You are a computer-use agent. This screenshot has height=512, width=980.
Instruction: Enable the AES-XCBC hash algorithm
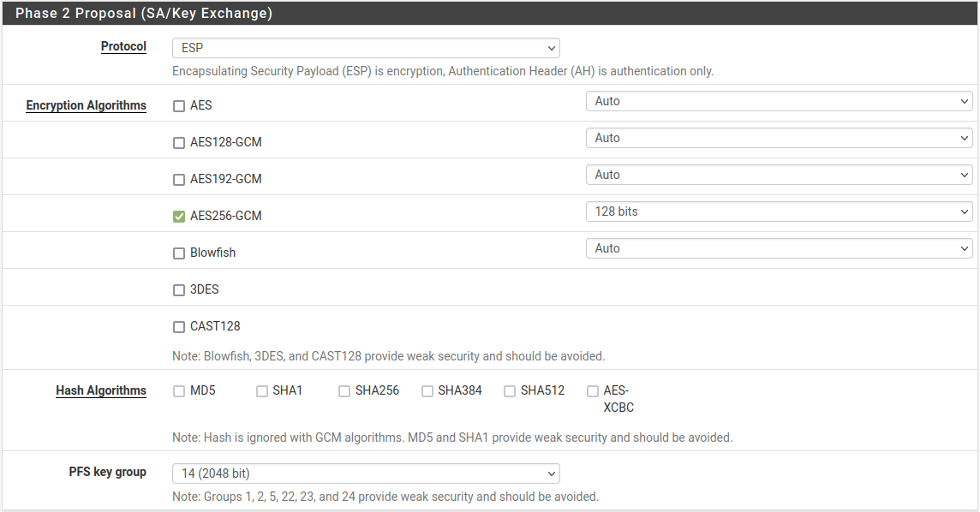tap(593, 390)
